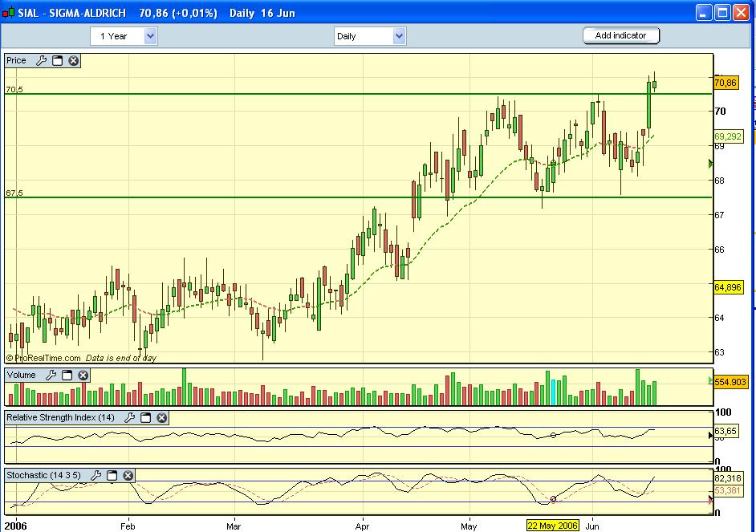Close the Volume indicator panel
The width and height of the screenshot is (756, 532).
click(x=83, y=376)
